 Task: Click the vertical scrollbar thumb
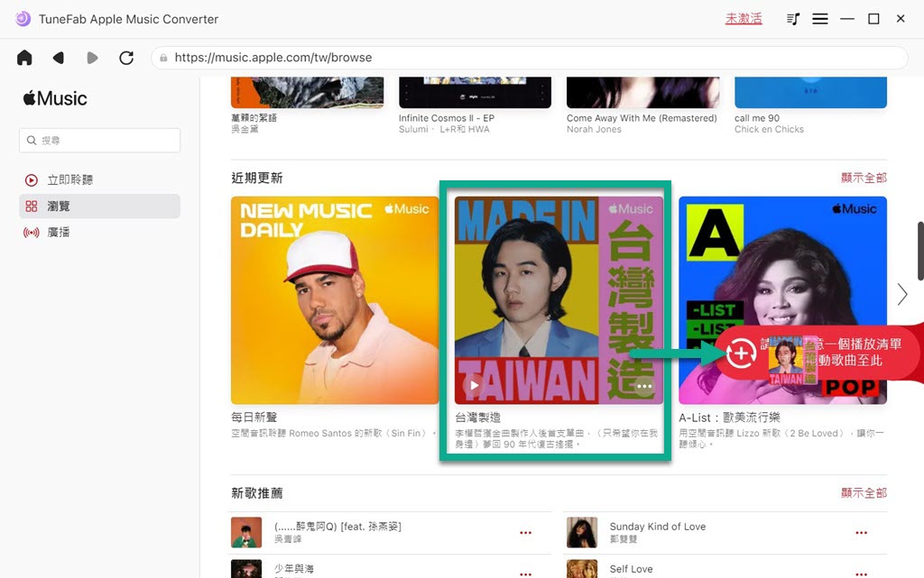point(919,250)
